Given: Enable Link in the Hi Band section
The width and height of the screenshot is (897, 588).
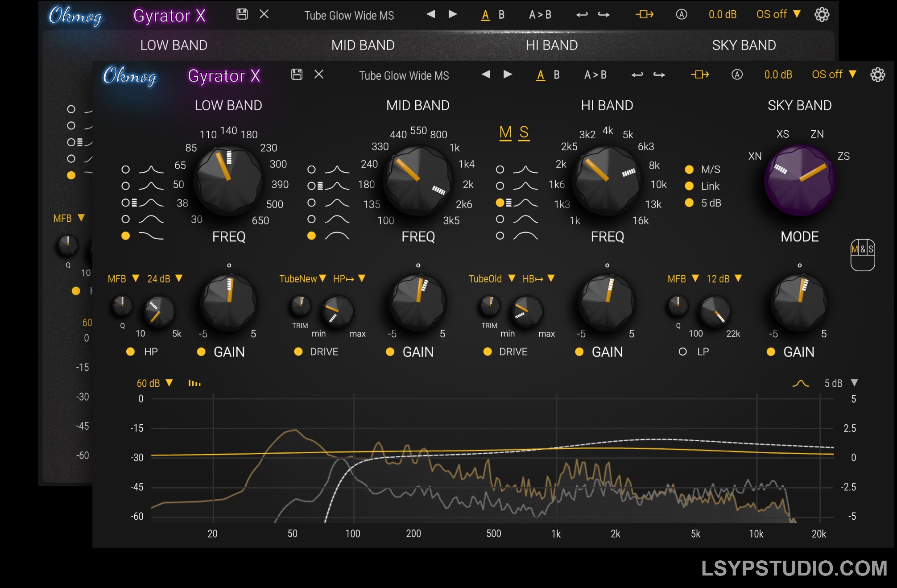Looking at the screenshot, I should click(x=690, y=186).
